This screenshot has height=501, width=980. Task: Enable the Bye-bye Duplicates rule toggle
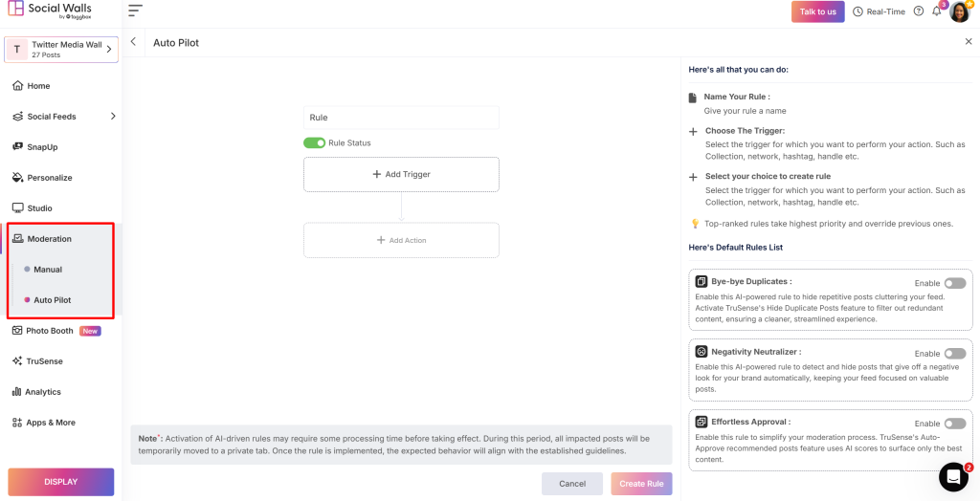coord(954,283)
